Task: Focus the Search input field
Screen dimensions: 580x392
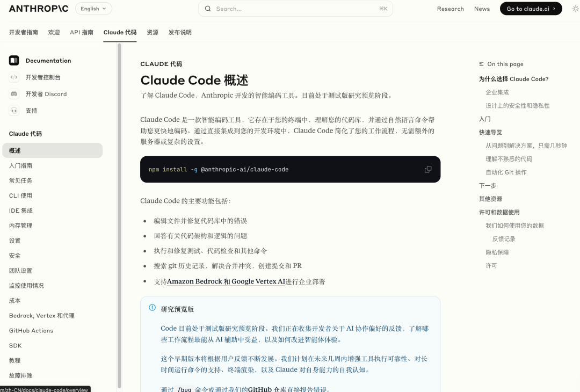Action: point(295,9)
